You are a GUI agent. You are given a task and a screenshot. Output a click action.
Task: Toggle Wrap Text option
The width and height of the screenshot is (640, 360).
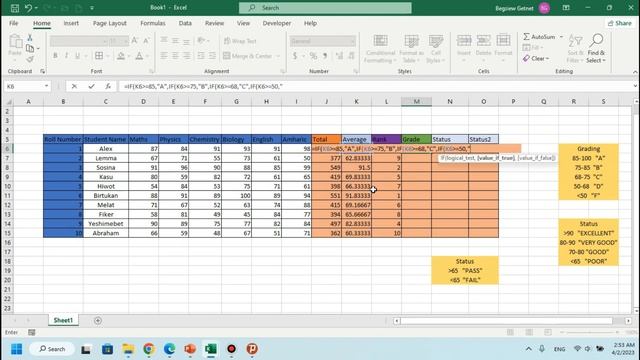pyautogui.click(x=240, y=41)
